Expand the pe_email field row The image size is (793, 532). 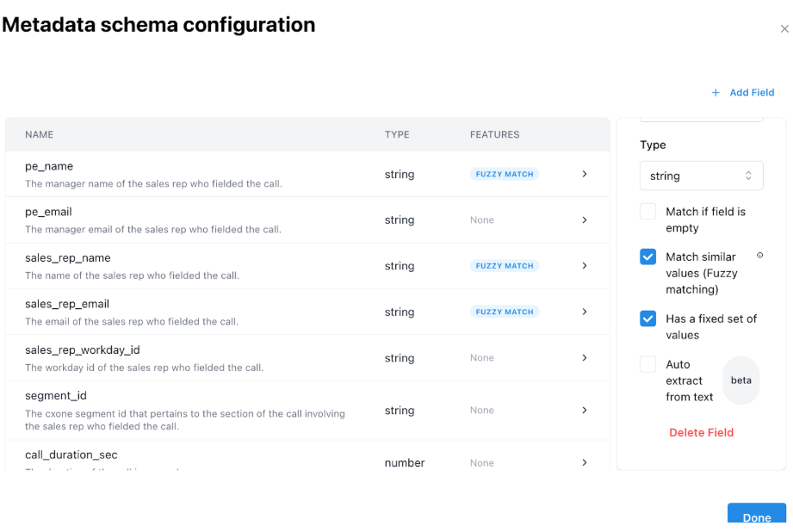click(x=585, y=220)
